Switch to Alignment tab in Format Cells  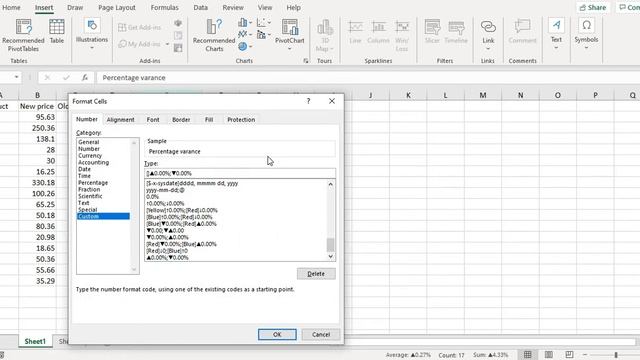[120, 120]
